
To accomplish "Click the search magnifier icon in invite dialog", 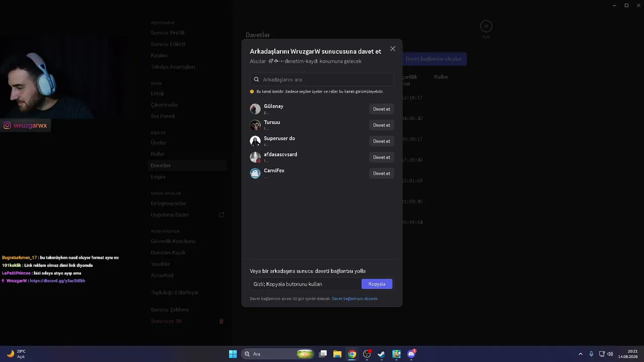I will point(257,79).
